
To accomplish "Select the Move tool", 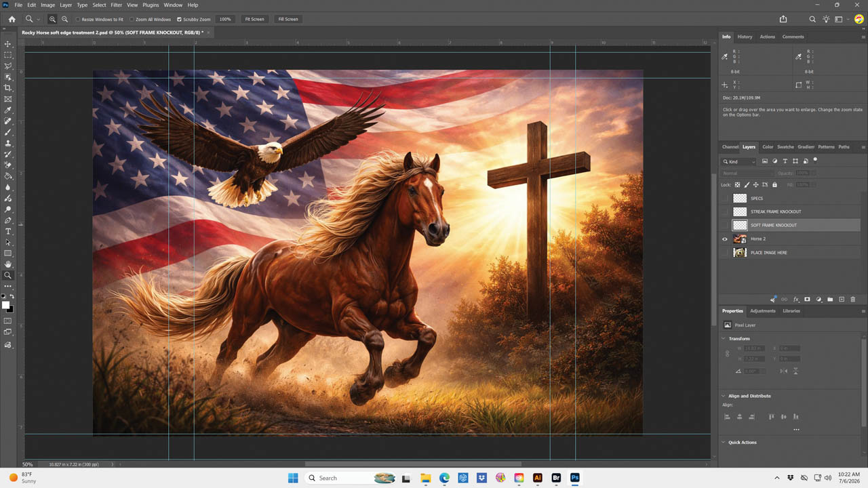I will [8, 44].
